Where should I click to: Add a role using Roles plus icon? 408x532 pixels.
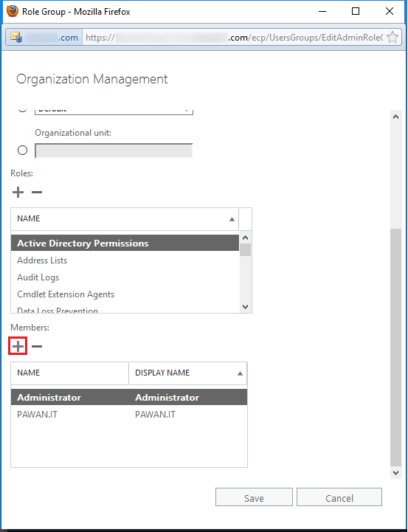point(18,193)
